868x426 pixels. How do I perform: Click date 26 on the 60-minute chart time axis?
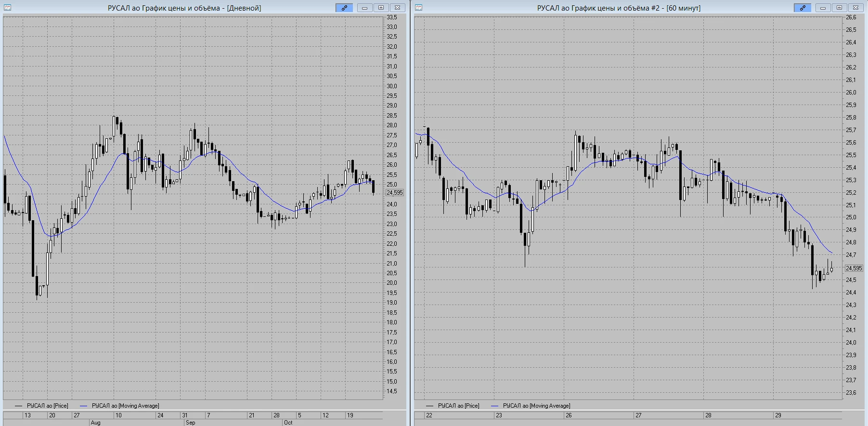click(x=569, y=415)
